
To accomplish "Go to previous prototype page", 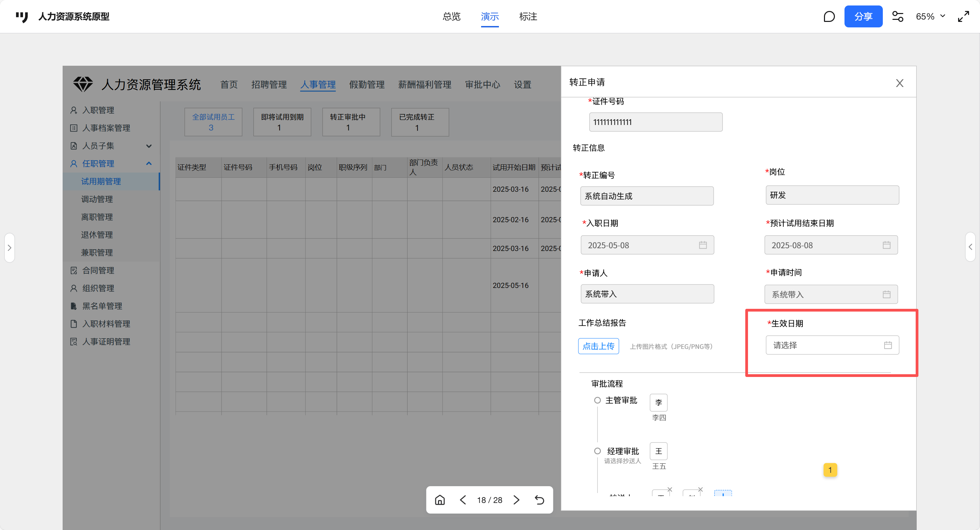I will point(463,500).
